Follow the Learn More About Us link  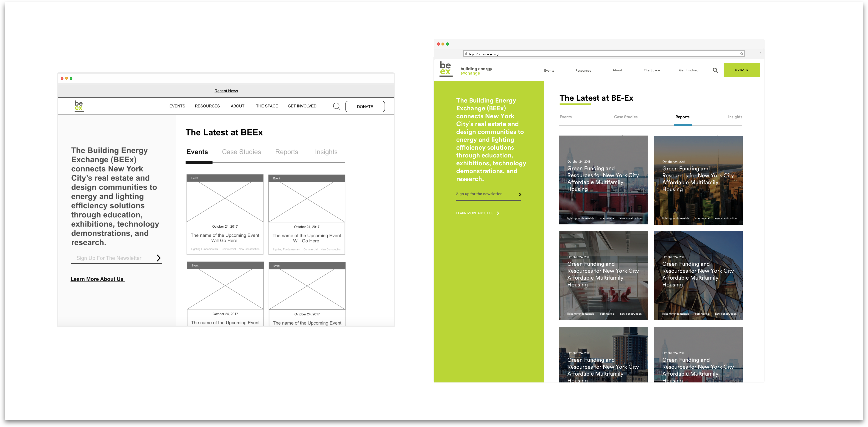97,279
